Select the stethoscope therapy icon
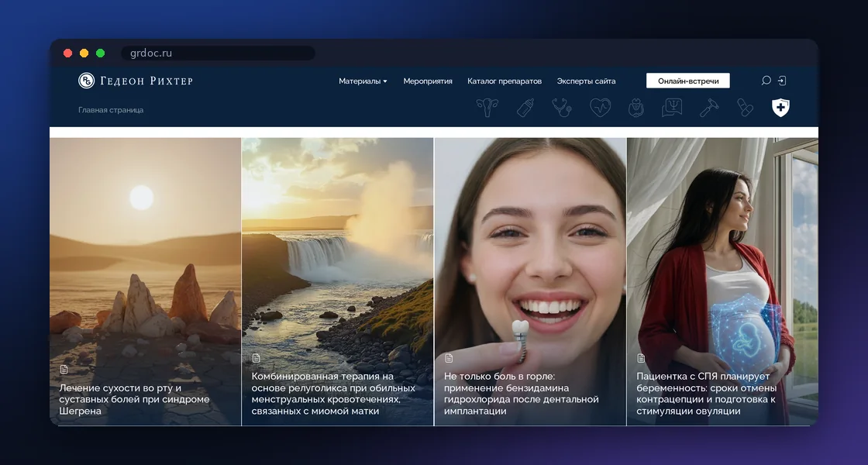Viewport: 868px width, 465px height. pos(562,108)
